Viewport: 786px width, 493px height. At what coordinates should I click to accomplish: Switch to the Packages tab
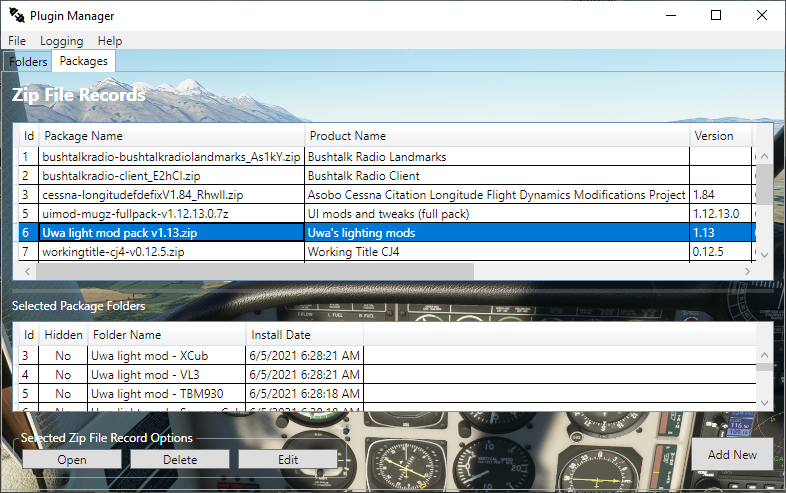(84, 61)
